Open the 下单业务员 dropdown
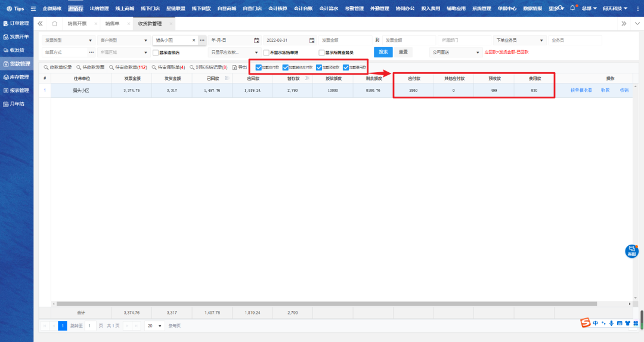This screenshot has height=342, width=644. pyautogui.click(x=541, y=41)
